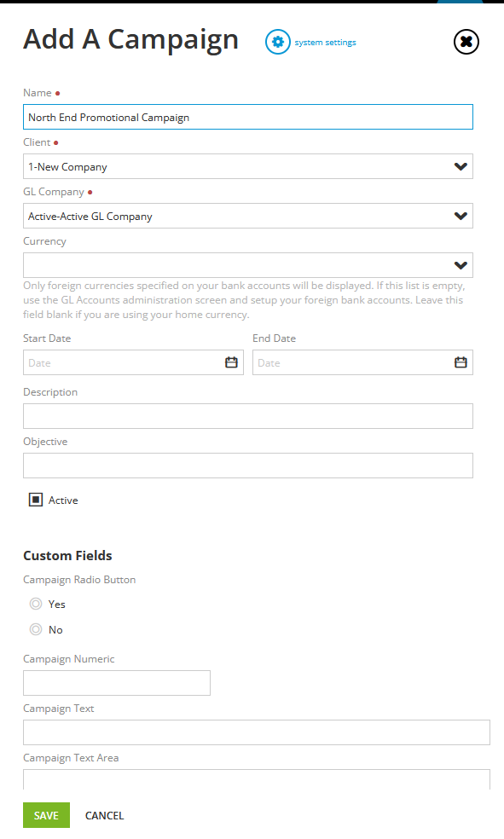
Task: Expand the GL Company dropdown
Action: tap(461, 216)
